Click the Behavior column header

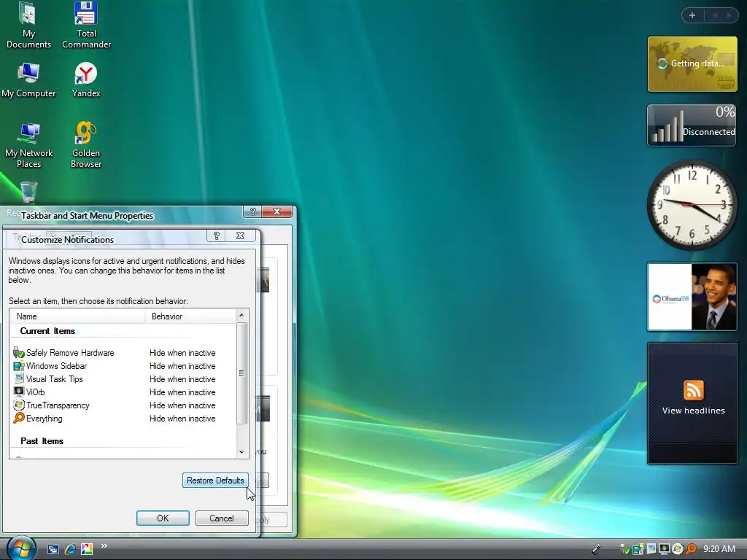[x=190, y=316]
